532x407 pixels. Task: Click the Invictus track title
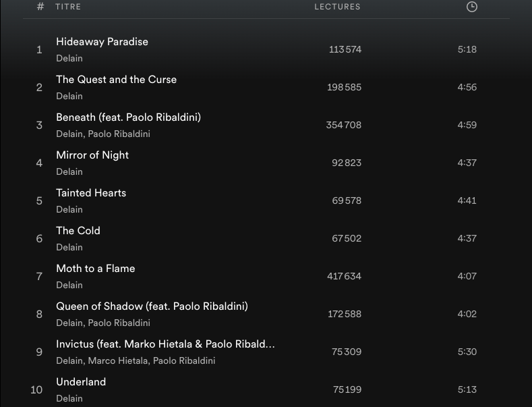pyautogui.click(x=165, y=344)
